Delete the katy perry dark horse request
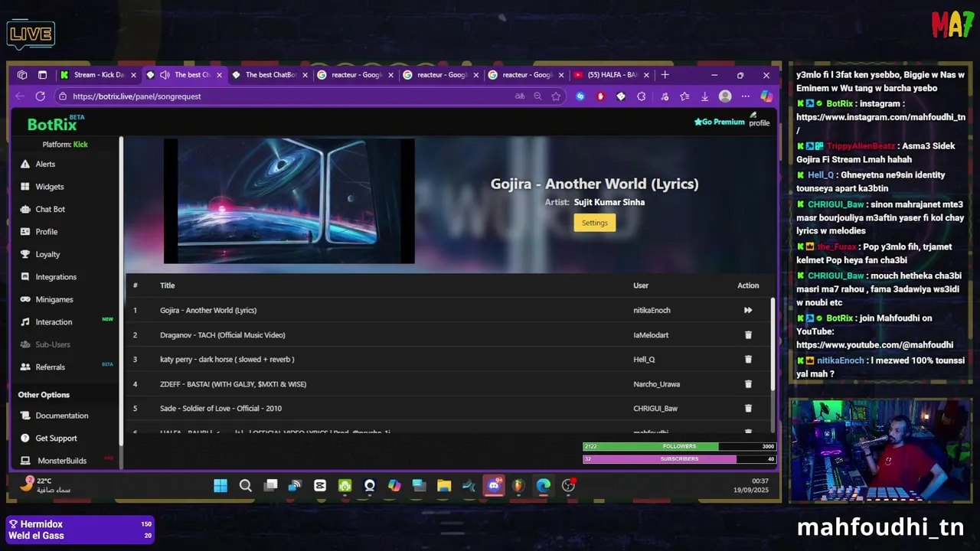Viewport: 980px width, 551px height. tap(748, 360)
